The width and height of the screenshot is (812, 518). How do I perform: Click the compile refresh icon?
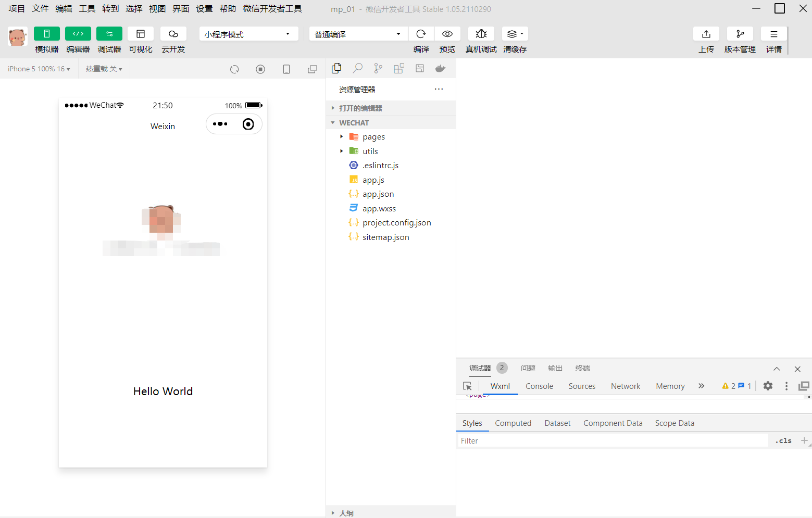pyautogui.click(x=421, y=34)
